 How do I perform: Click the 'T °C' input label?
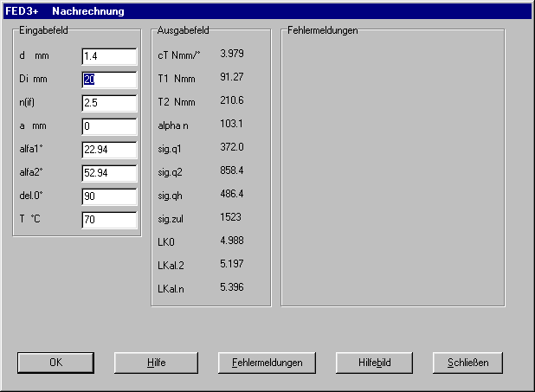pos(30,219)
